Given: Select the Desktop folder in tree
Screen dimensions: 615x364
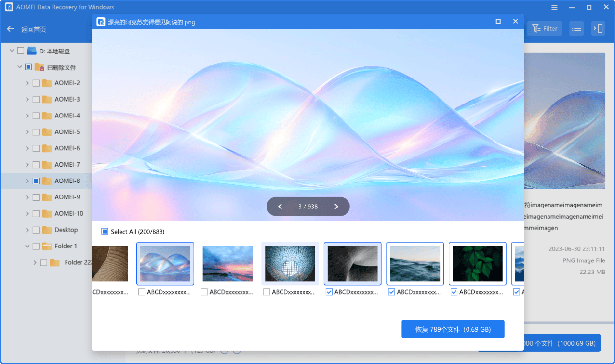Looking at the screenshot, I should click(66, 230).
